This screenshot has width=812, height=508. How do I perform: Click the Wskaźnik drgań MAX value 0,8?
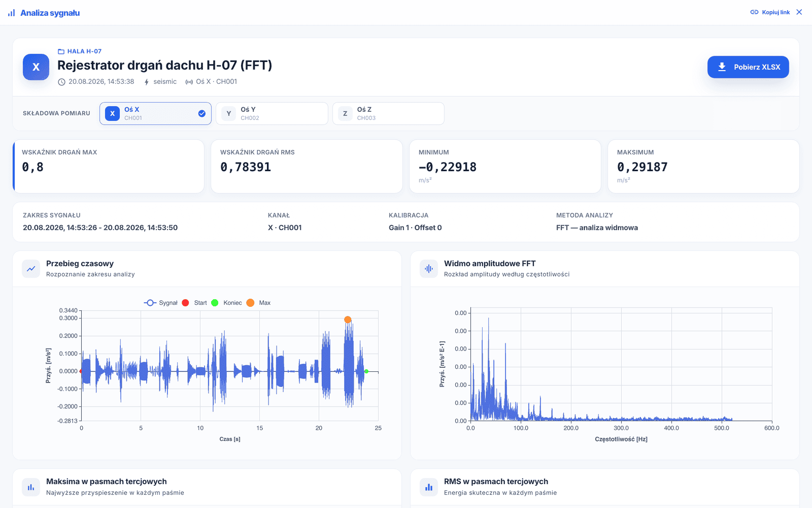[x=33, y=167]
